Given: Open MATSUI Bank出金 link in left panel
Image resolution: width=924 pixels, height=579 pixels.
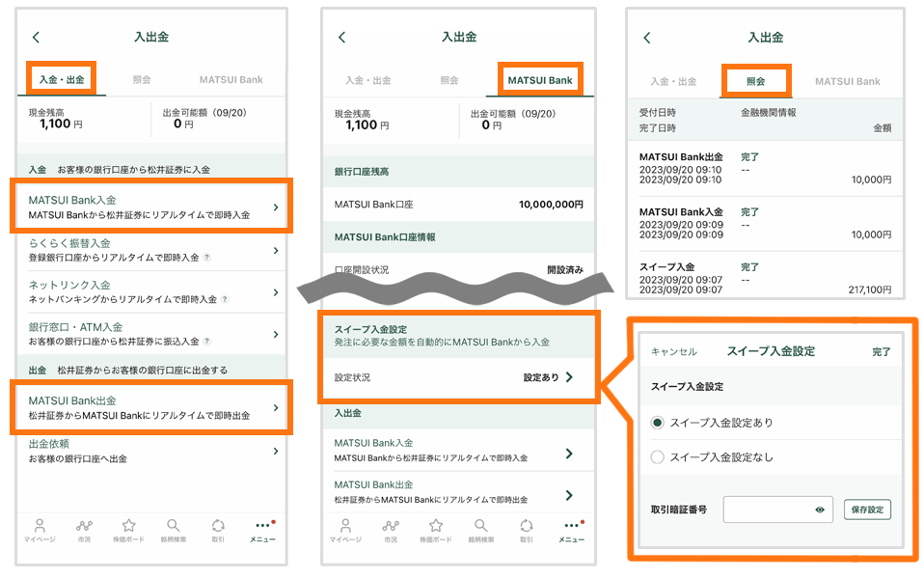Looking at the screenshot, I should [72, 400].
